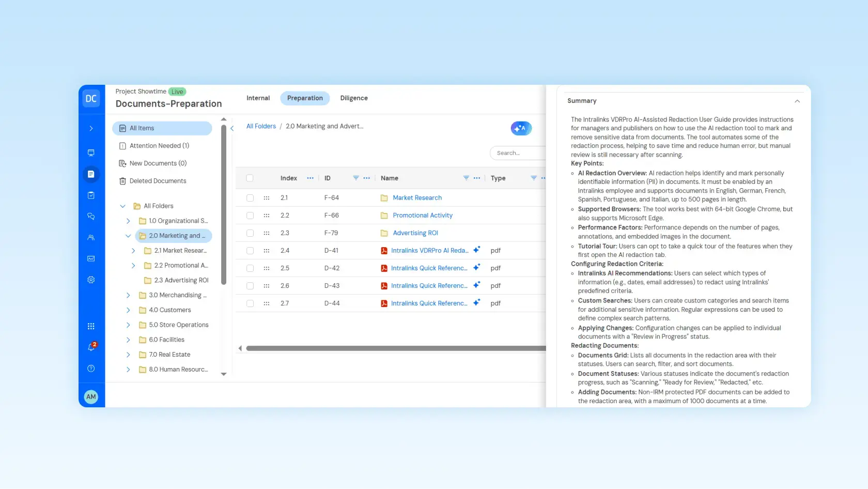The width and height of the screenshot is (868, 489).
Task: Select checkbox for row D-43
Action: (250, 286)
